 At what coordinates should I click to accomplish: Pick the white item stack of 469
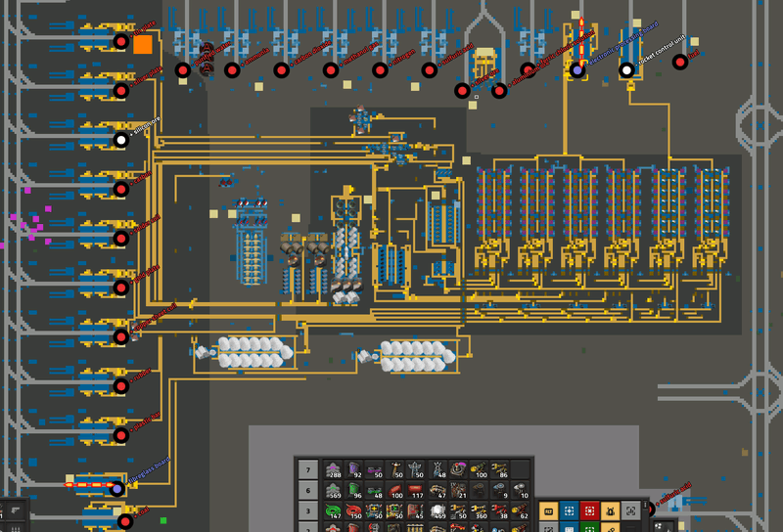point(437,511)
